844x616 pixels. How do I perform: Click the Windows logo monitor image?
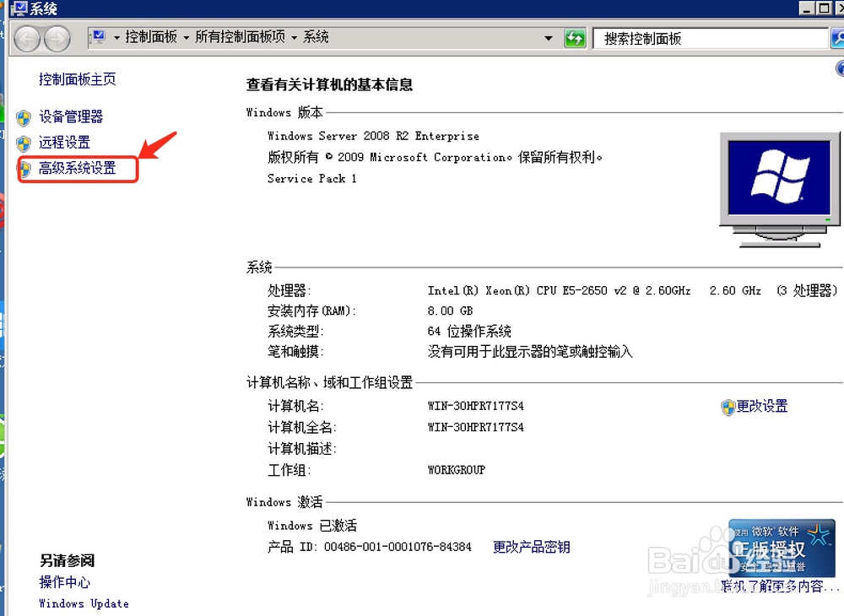(779, 189)
